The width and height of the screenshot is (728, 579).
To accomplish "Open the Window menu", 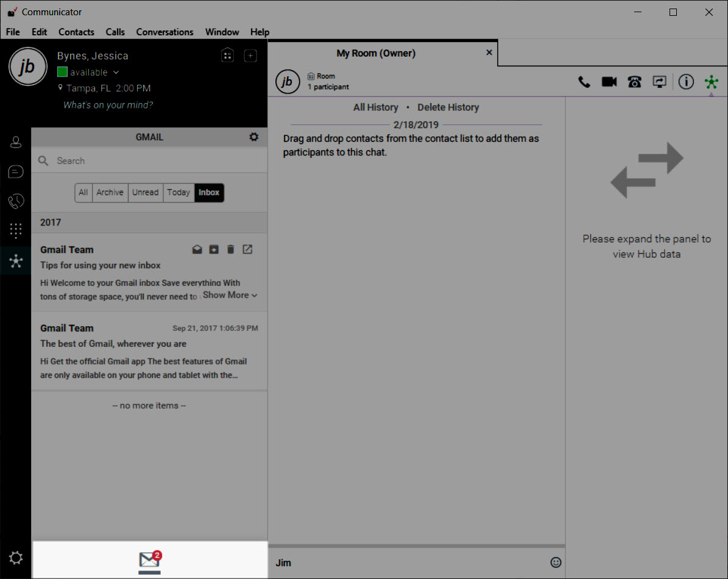I will (222, 32).
